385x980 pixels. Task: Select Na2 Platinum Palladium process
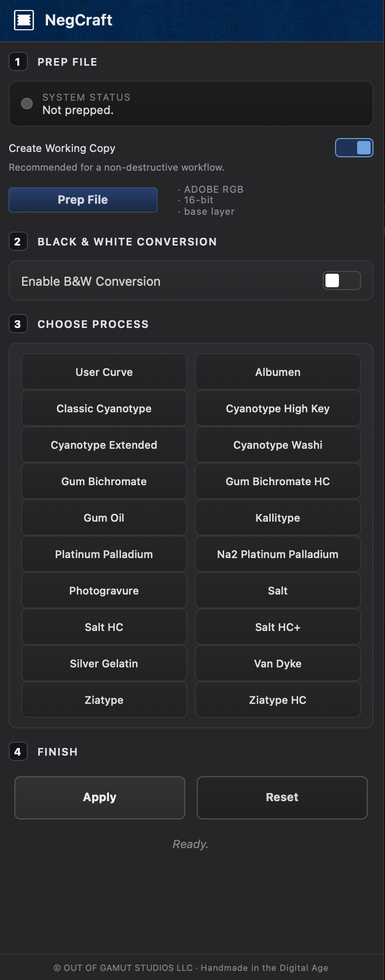coord(277,554)
